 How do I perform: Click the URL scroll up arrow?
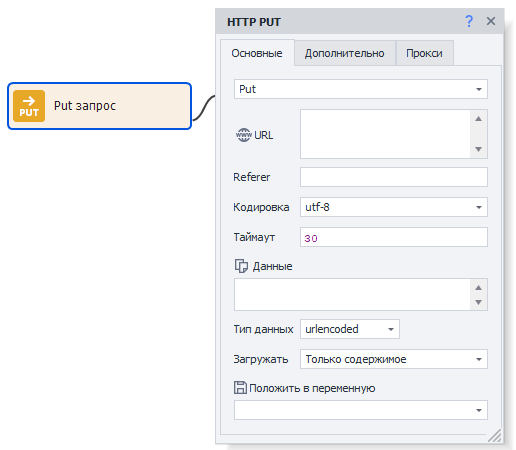478,119
